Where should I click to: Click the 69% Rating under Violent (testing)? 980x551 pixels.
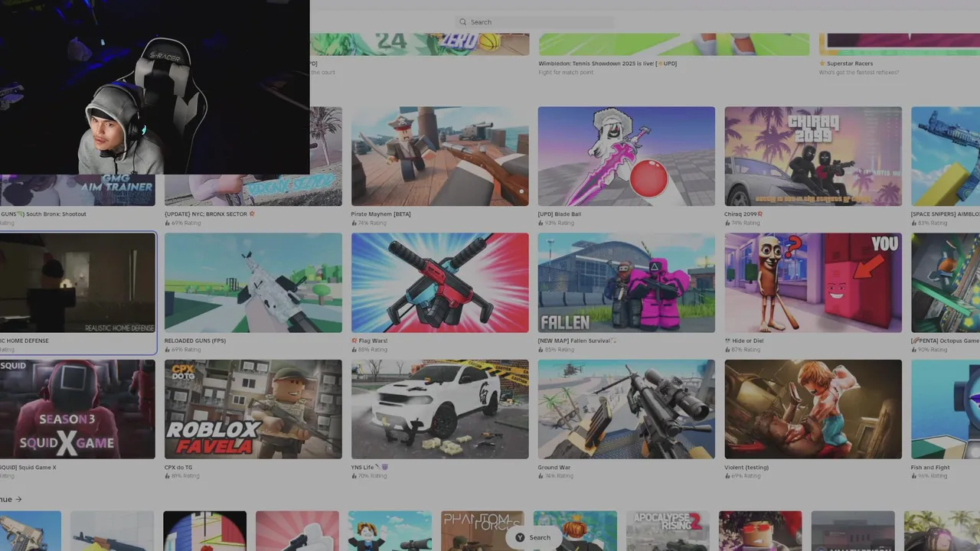(746, 476)
